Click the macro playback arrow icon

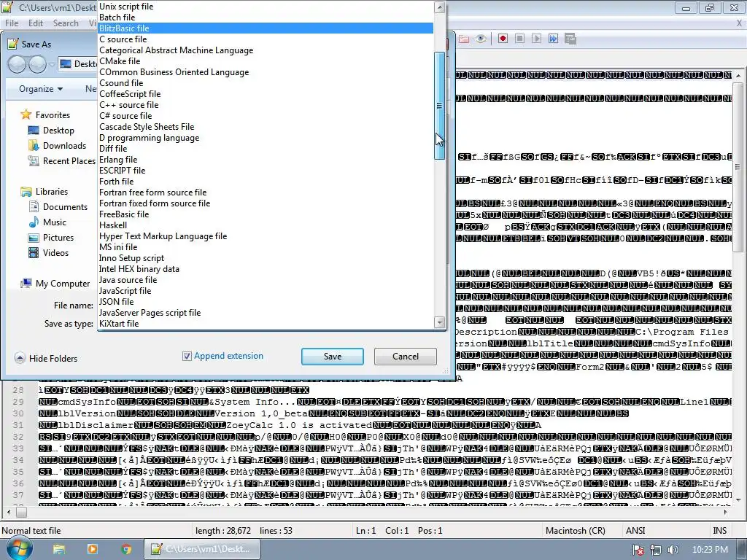pyautogui.click(x=536, y=39)
